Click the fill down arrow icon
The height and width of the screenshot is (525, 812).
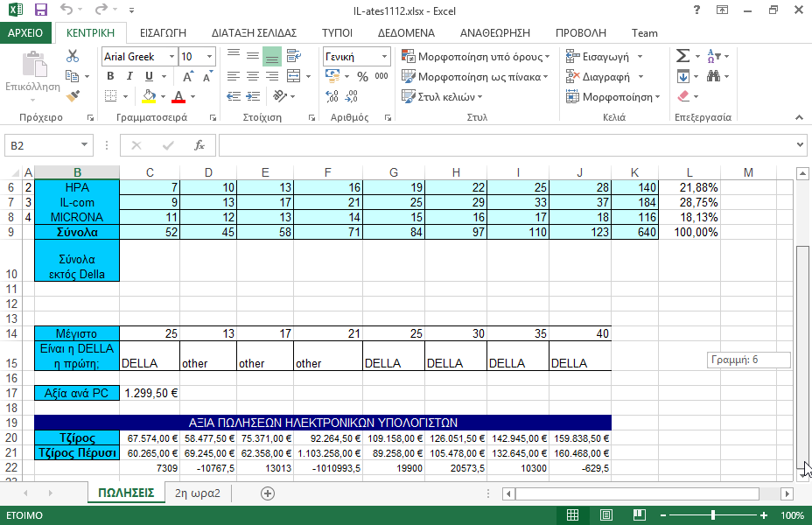(683, 76)
